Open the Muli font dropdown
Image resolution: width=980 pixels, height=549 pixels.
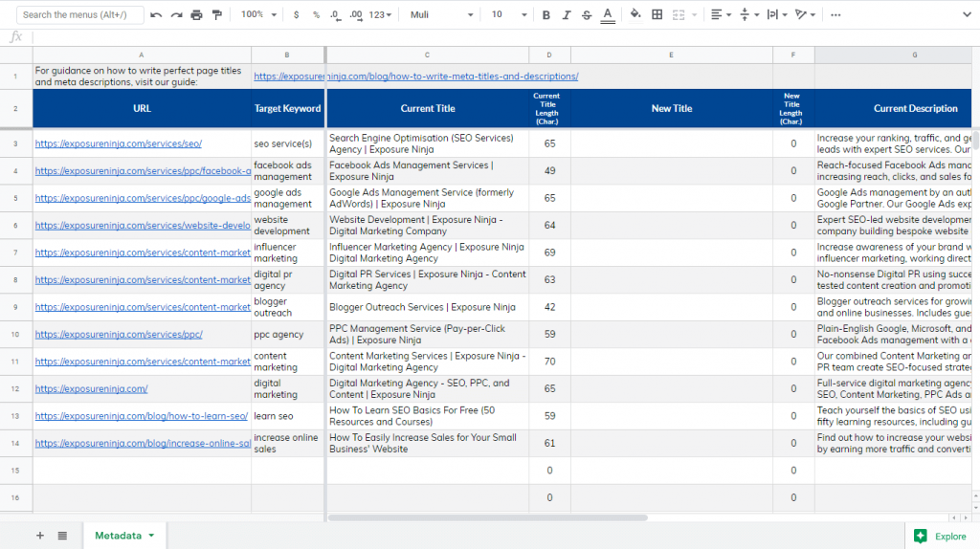(x=441, y=15)
